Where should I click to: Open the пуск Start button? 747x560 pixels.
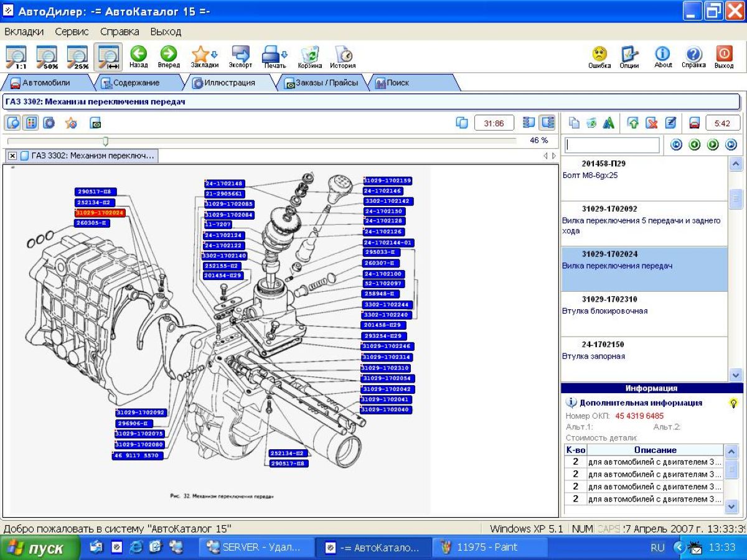pyautogui.click(x=40, y=548)
